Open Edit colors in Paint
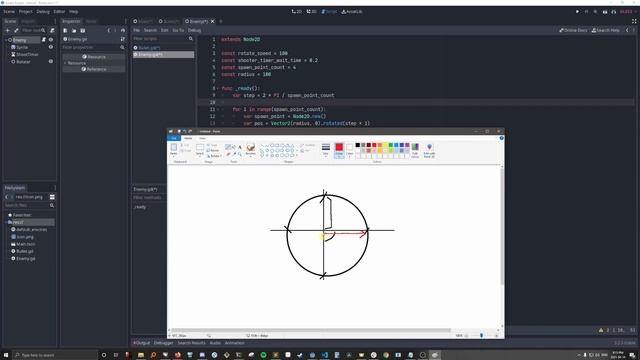640x360 pixels. [415, 150]
